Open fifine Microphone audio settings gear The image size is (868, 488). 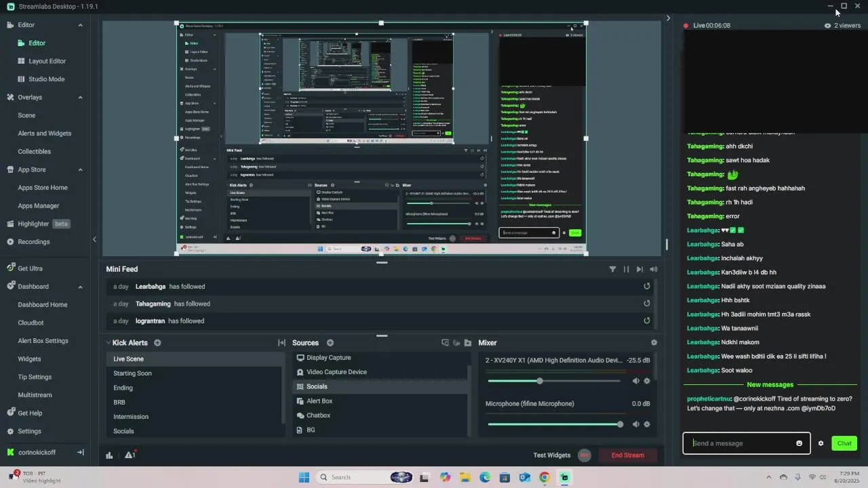point(647,424)
